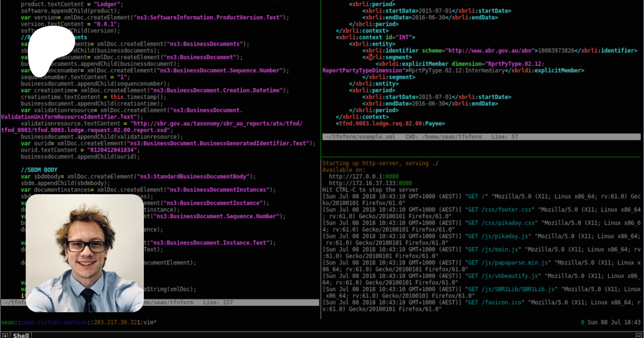644x338 pixels.
Task: Click the smiling man's webcam photo
Action: tap(85, 253)
